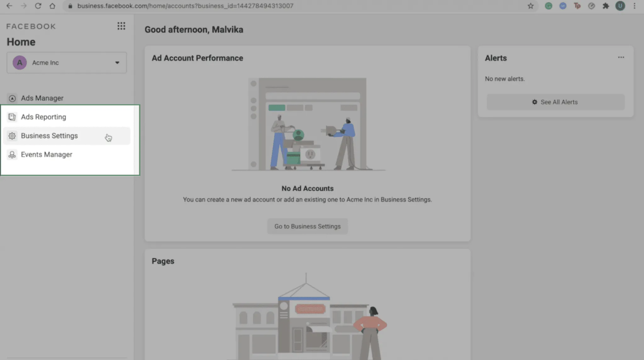Open the Facebook apps grid menu
The width and height of the screenshot is (644, 360).
coord(121,26)
